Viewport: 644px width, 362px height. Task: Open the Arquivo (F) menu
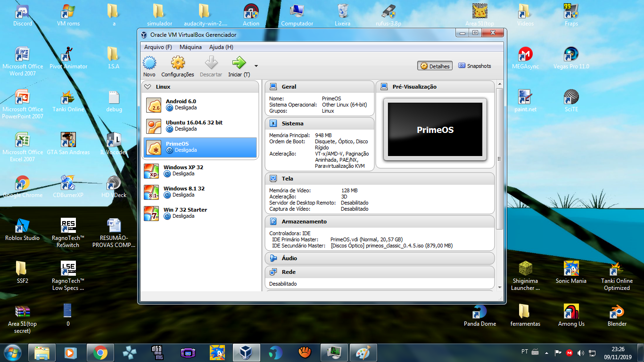tap(158, 47)
